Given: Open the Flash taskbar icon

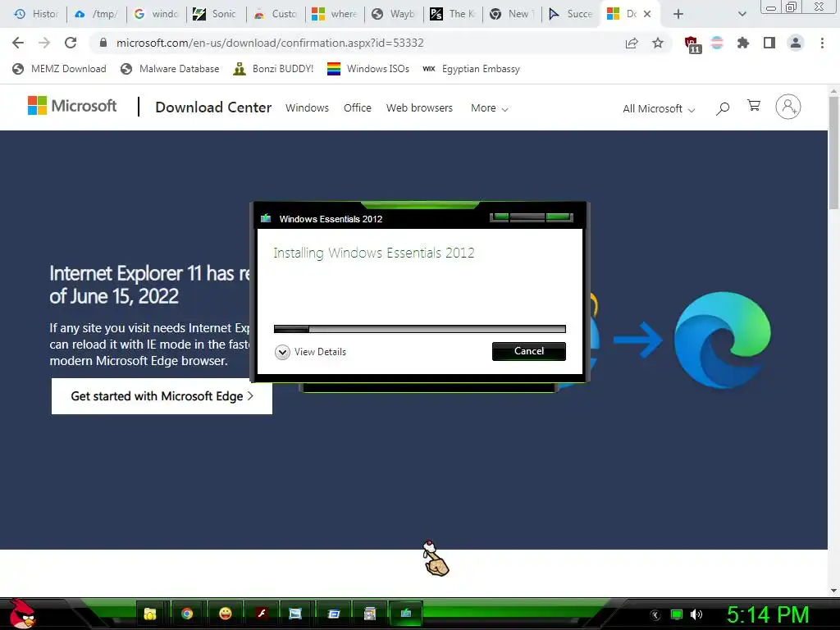Looking at the screenshot, I should point(261,614).
